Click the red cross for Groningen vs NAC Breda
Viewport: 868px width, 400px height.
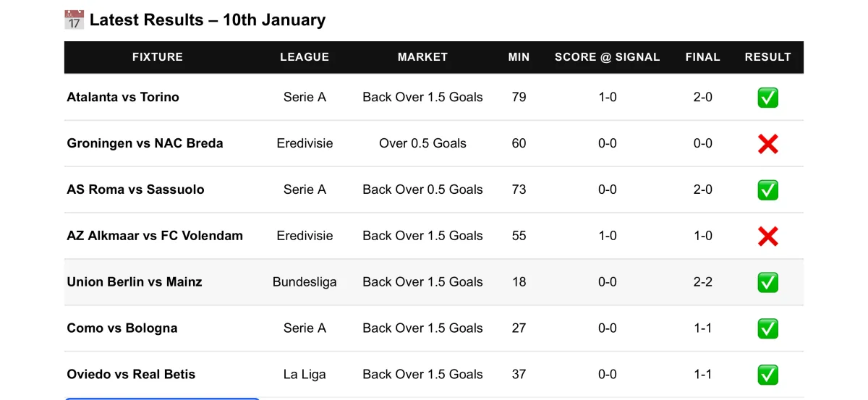[x=767, y=144]
